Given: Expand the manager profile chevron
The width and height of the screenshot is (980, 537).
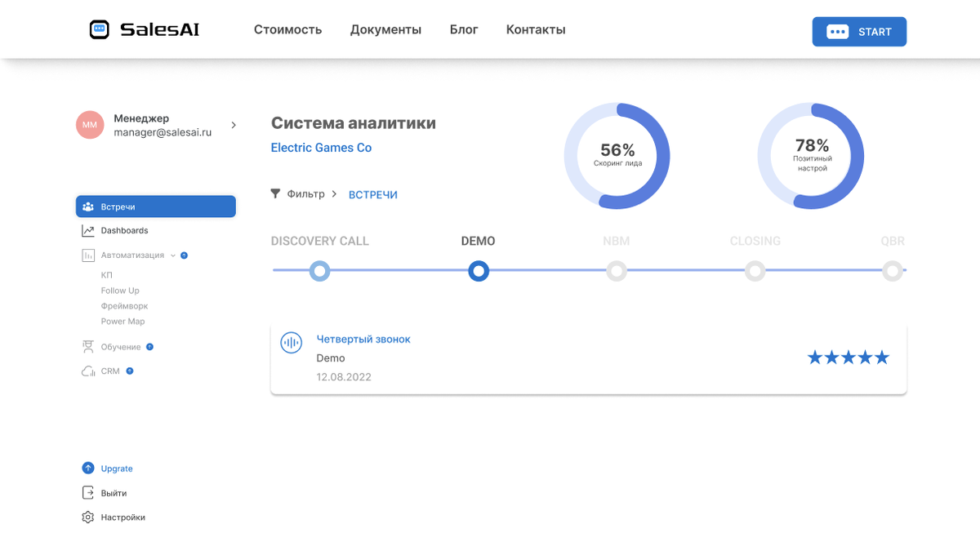Looking at the screenshot, I should click(234, 125).
